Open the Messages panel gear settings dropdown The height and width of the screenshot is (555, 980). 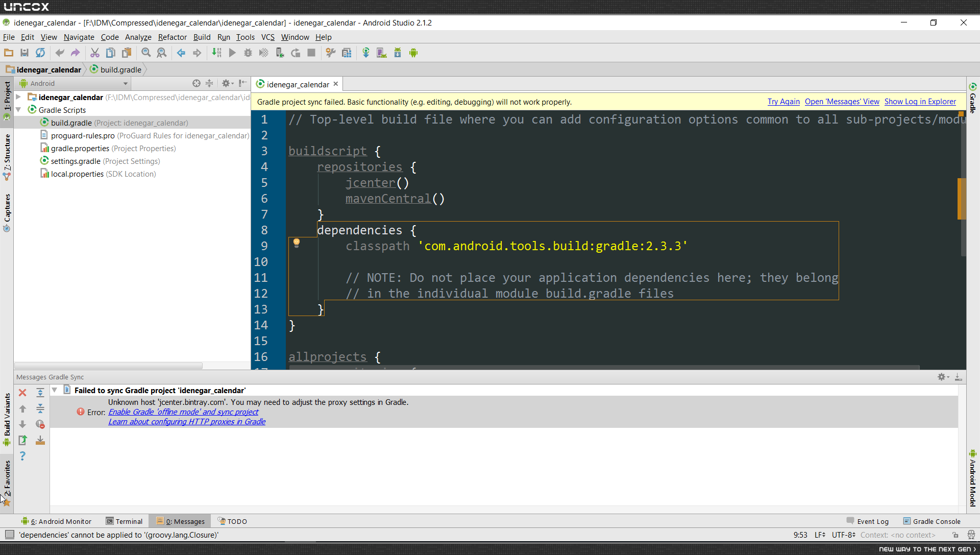[943, 377]
